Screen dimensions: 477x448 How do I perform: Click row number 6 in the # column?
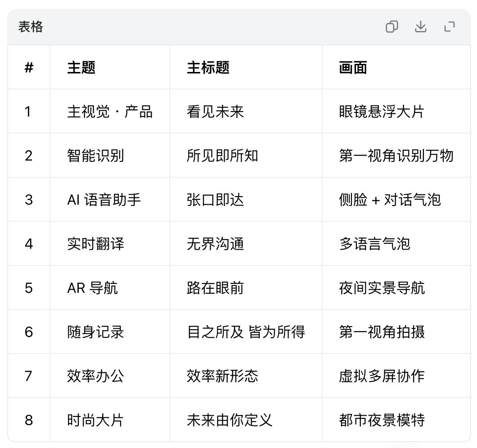coord(29,332)
